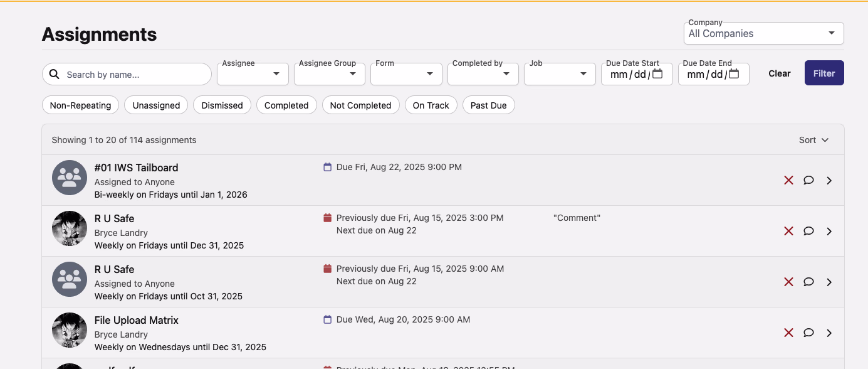The image size is (868, 369).
Task: Click the Filter button
Action: [824, 73]
